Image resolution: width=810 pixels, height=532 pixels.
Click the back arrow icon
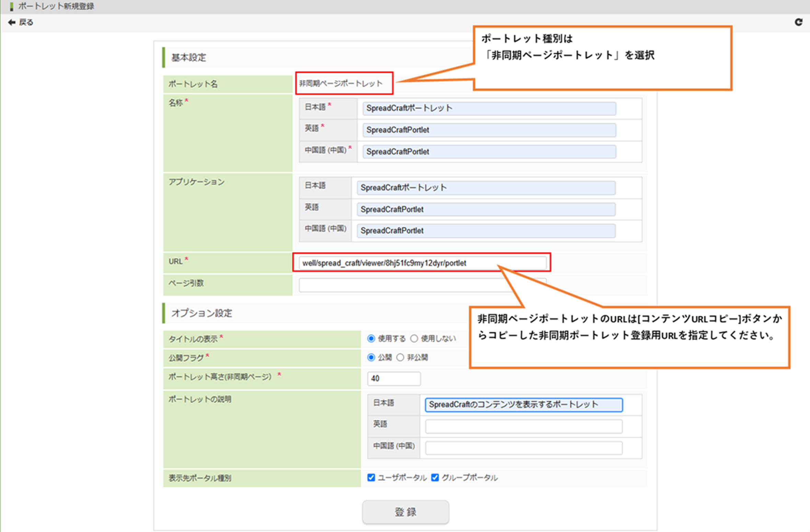(x=12, y=22)
